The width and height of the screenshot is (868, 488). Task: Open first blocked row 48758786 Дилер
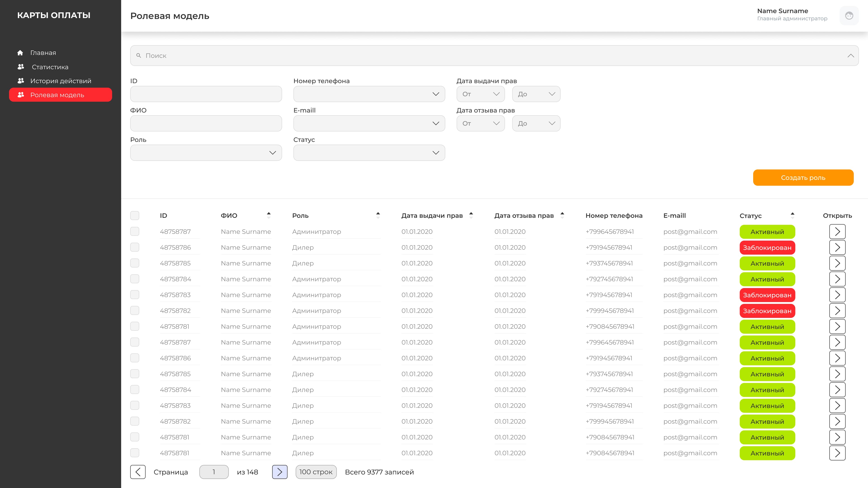[837, 248]
